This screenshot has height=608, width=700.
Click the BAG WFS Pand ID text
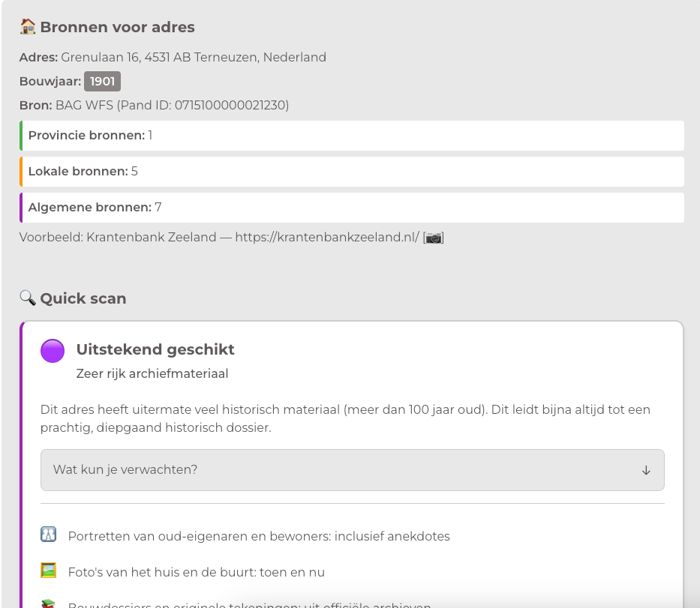pos(172,106)
